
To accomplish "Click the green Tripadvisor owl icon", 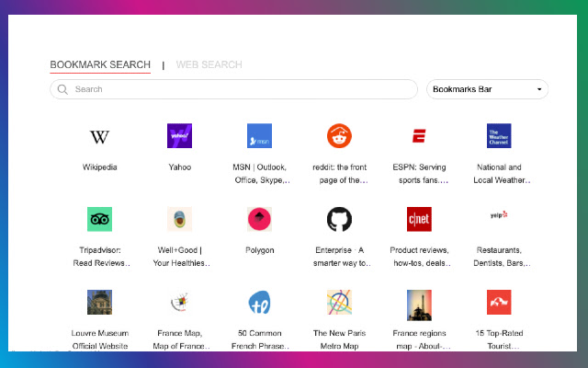I will (x=99, y=219).
